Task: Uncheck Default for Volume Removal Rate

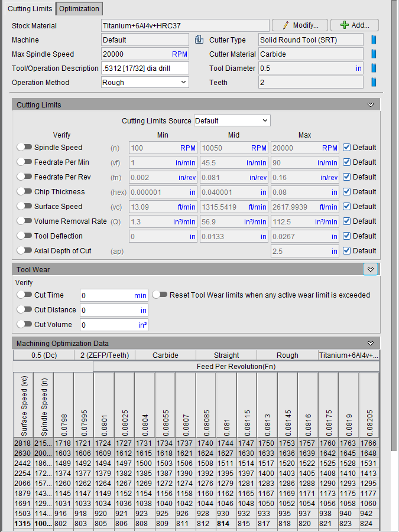Action: click(x=346, y=221)
